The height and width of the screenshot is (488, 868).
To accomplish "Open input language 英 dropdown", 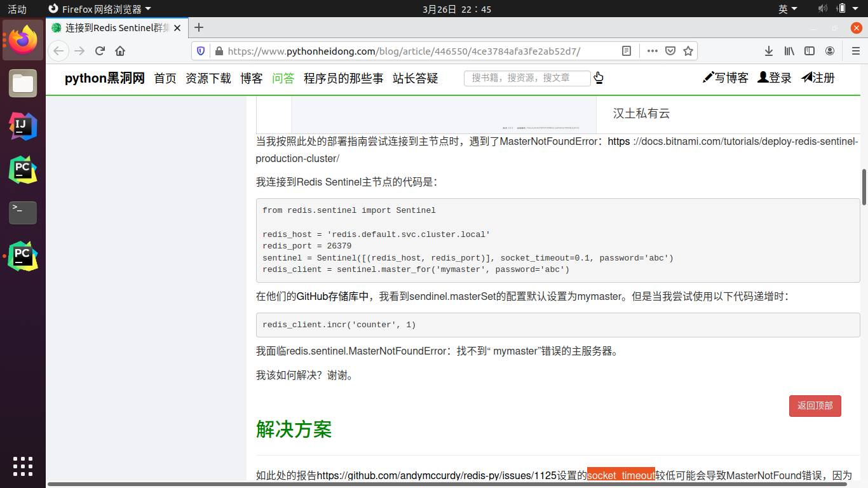I will point(787,9).
